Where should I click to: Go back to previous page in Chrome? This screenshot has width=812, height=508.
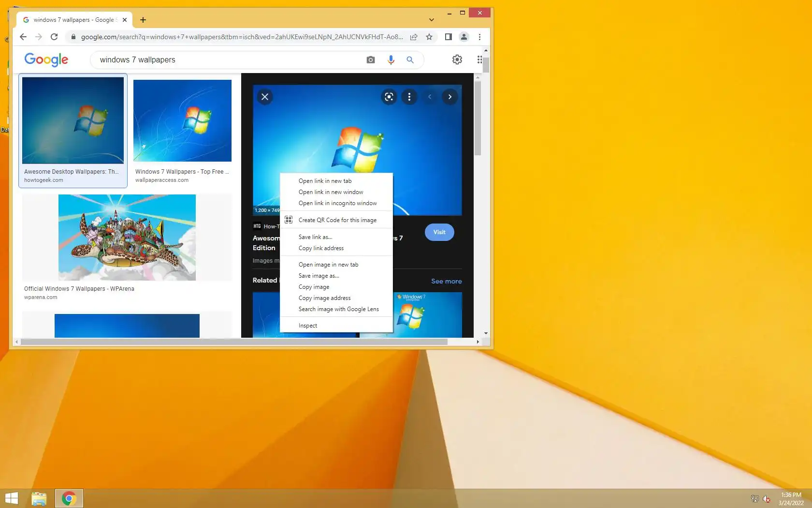[23, 37]
